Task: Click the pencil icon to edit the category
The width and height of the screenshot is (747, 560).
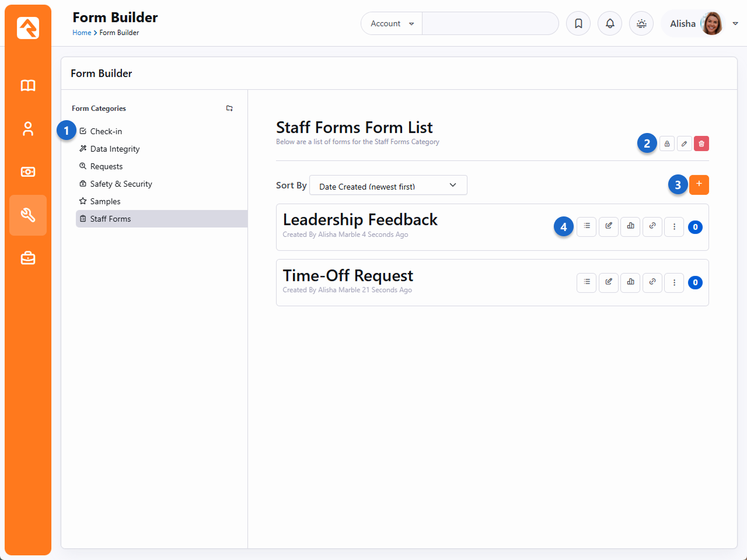Action: click(684, 143)
